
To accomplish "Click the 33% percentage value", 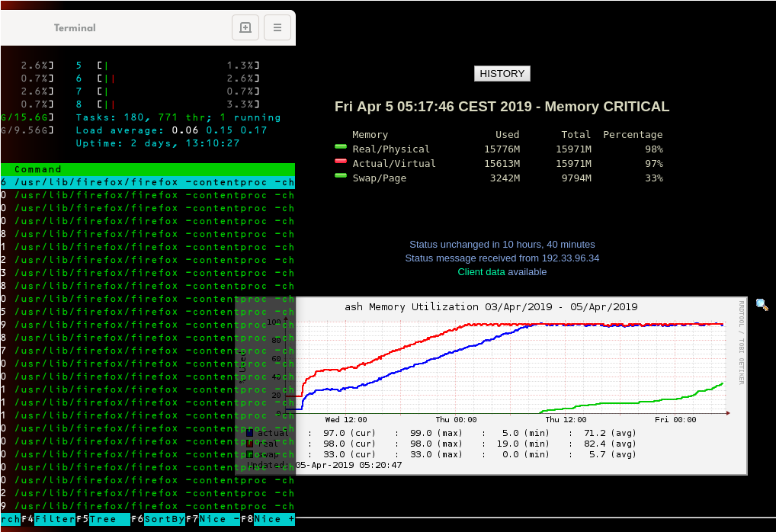I will click(654, 178).
